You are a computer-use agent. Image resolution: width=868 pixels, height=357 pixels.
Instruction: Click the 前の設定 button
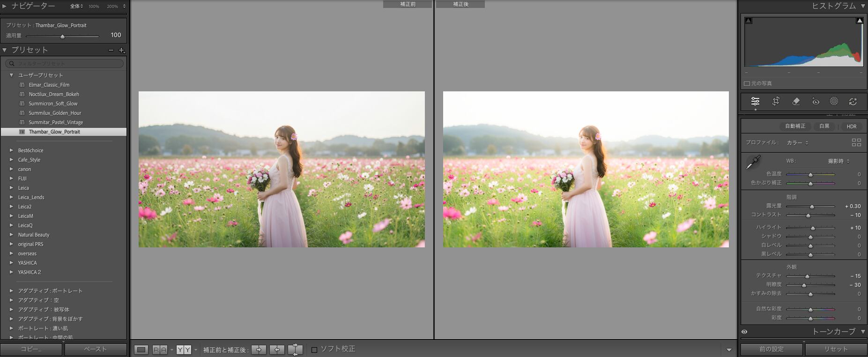[772, 350]
